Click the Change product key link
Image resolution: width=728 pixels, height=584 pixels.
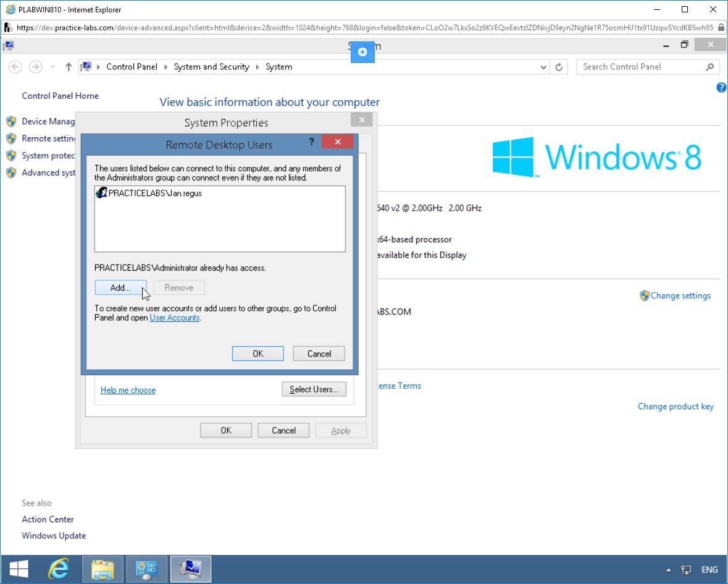676,407
